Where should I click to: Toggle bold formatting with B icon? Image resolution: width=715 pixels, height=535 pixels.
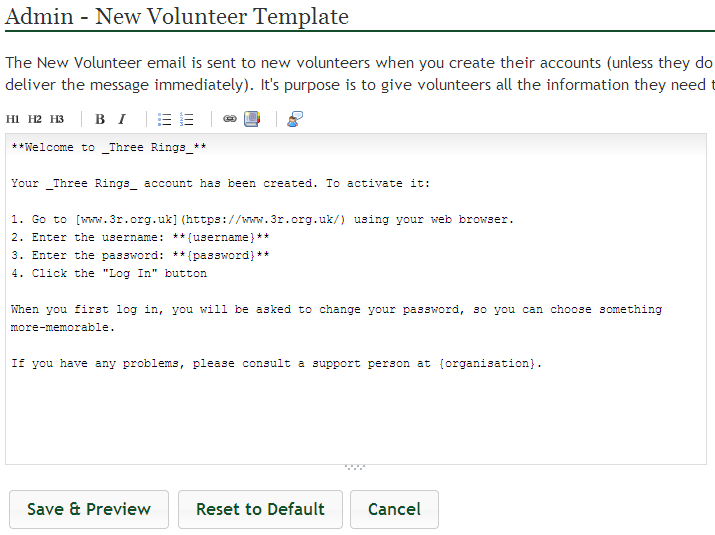100,119
